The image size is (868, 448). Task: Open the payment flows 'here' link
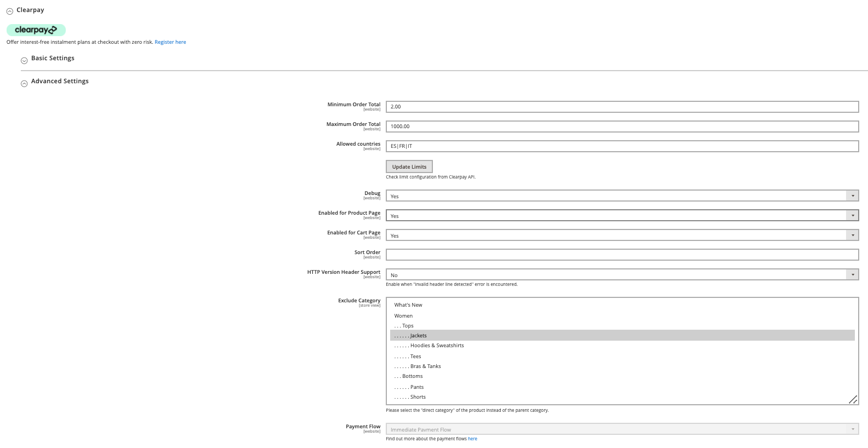(x=472, y=439)
